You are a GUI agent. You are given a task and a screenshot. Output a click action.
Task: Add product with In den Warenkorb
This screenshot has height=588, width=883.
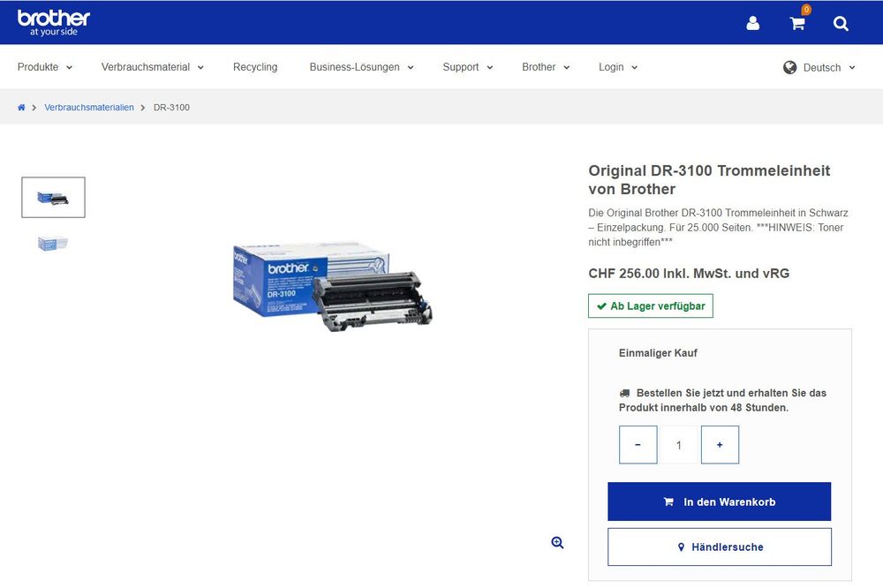click(x=719, y=501)
